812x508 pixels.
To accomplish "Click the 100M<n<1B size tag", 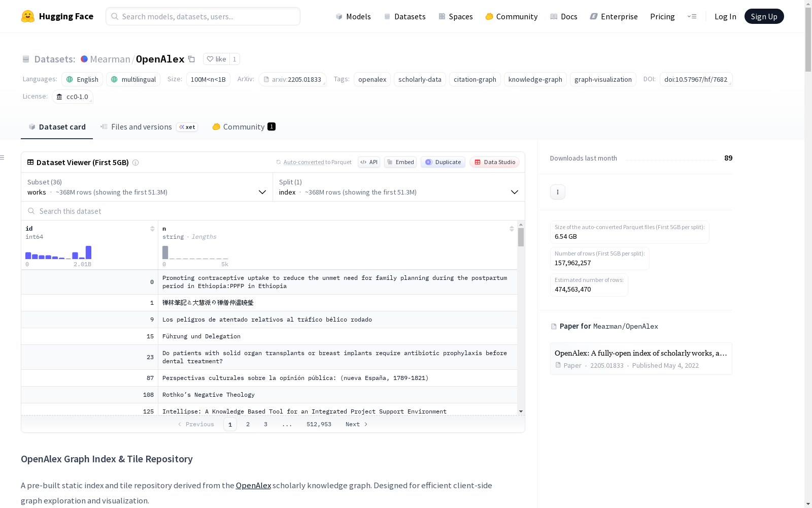I will [x=208, y=79].
